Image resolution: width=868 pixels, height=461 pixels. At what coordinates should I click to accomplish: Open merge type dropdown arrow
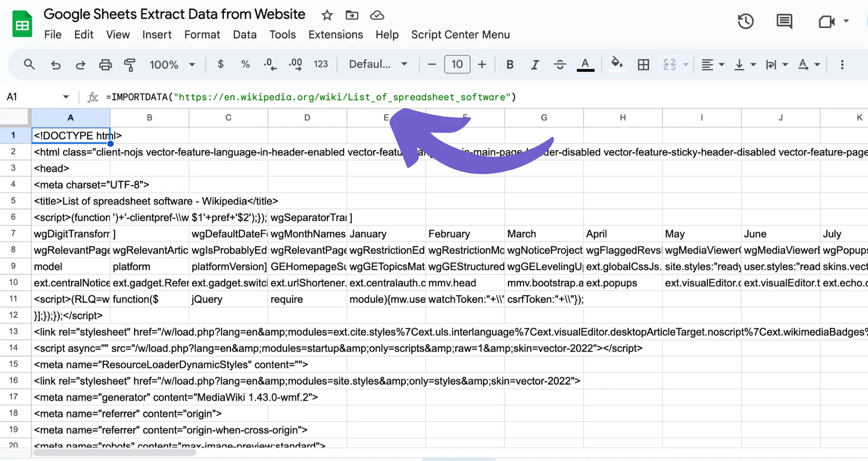(x=685, y=65)
